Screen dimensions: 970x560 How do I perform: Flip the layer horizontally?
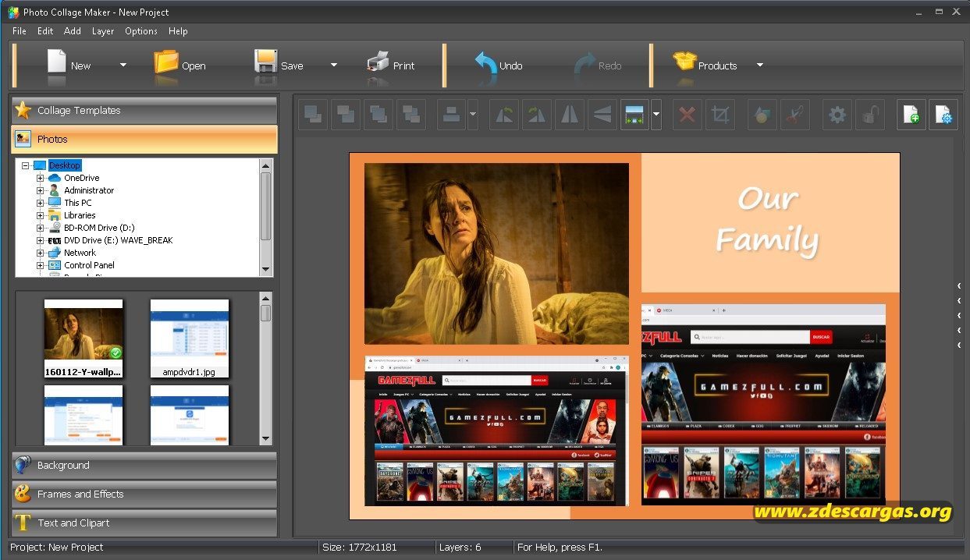tap(570, 115)
